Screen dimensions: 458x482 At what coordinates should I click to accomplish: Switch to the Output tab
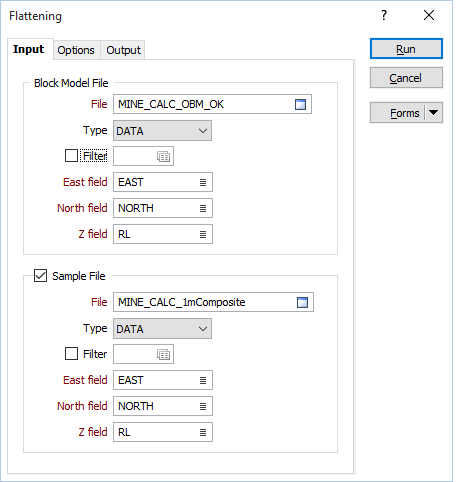point(123,50)
